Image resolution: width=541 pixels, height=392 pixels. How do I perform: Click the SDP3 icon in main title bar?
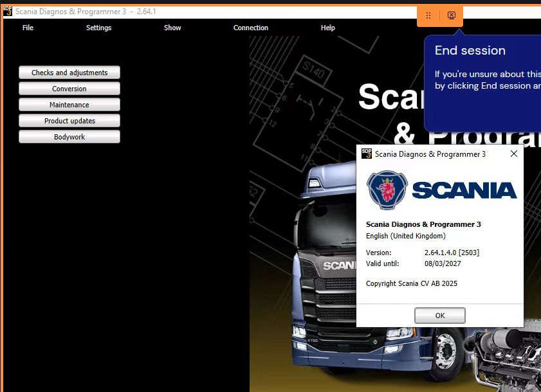pos(7,11)
